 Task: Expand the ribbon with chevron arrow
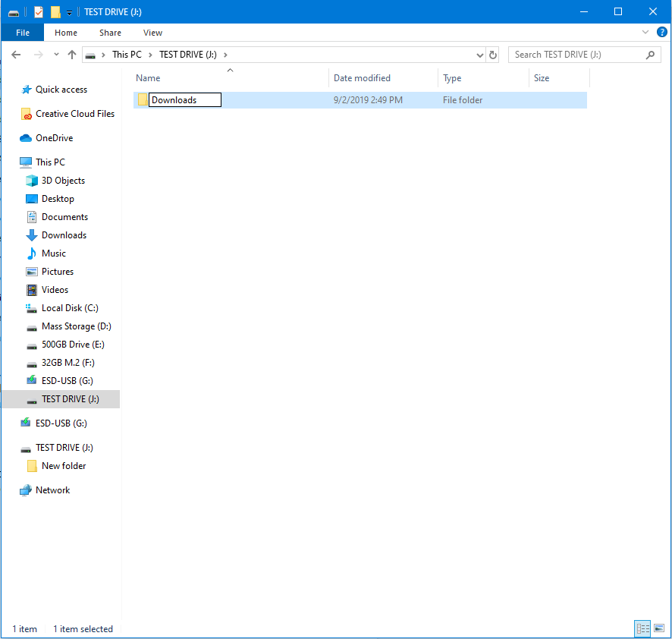(645, 33)
